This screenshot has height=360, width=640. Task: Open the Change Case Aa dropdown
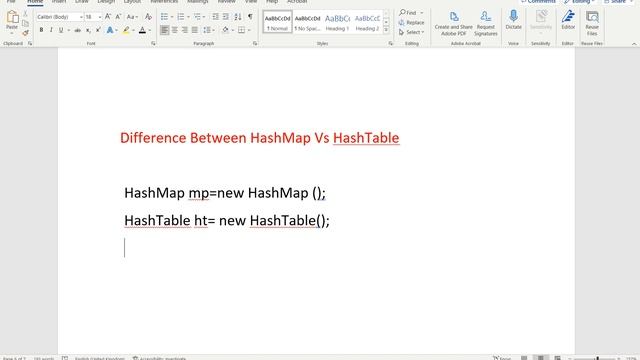(132, 17)
